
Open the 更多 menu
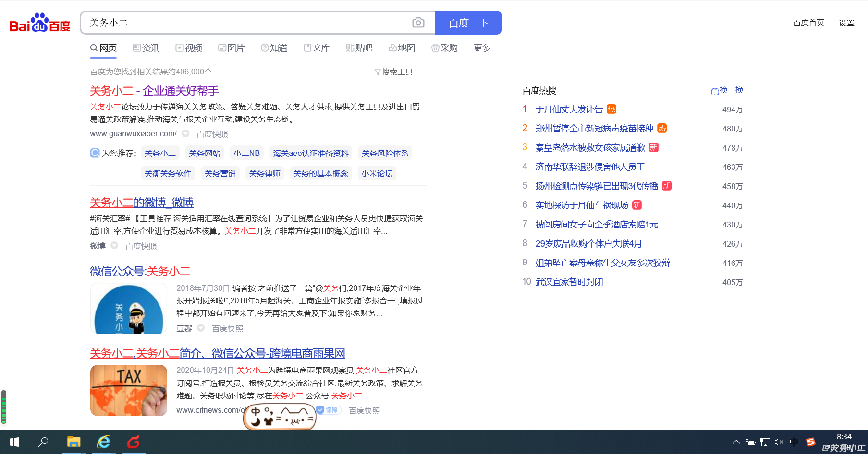(482, 48)
